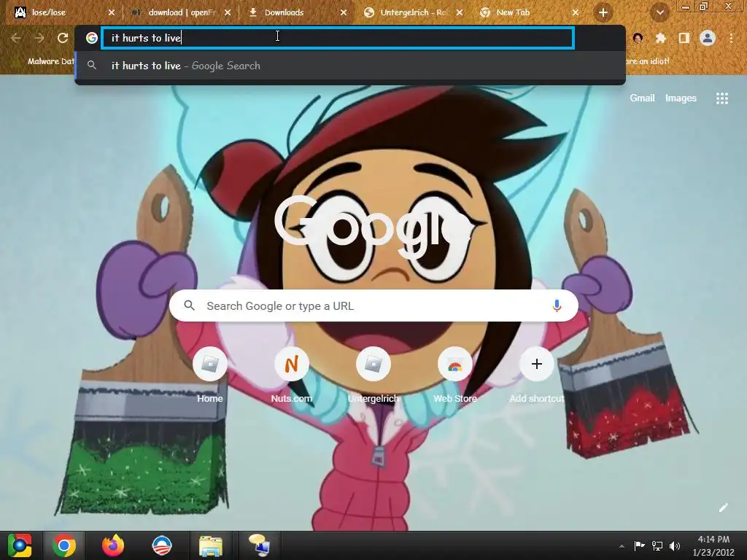Open File Explorer from taskbar
Screen dimensions: 747x560
click(x=211, y=545)
